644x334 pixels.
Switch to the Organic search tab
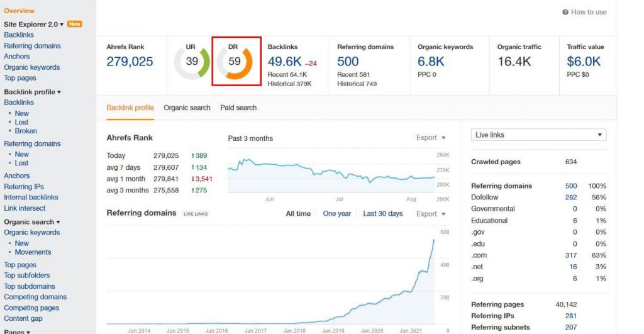click(x=187, y=108)
